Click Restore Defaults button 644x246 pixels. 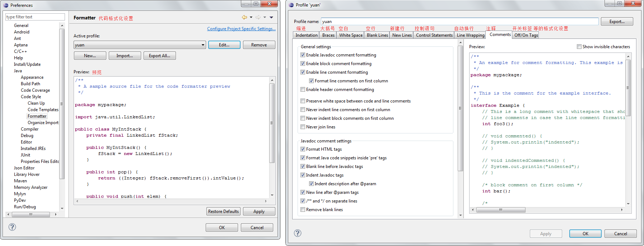[x=223, y=211]
